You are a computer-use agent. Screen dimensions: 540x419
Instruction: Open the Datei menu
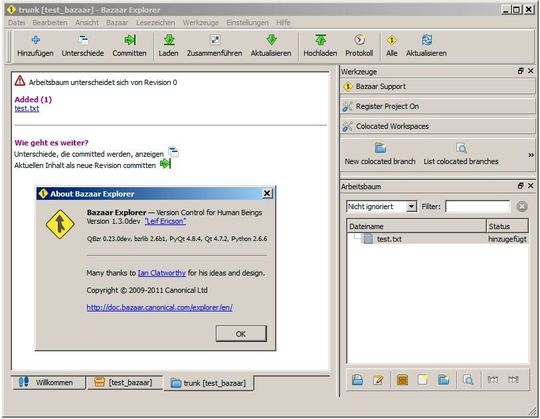point(17,23)
